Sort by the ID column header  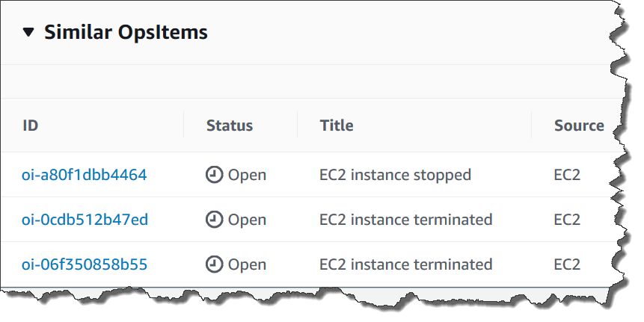tap(31, 126)
